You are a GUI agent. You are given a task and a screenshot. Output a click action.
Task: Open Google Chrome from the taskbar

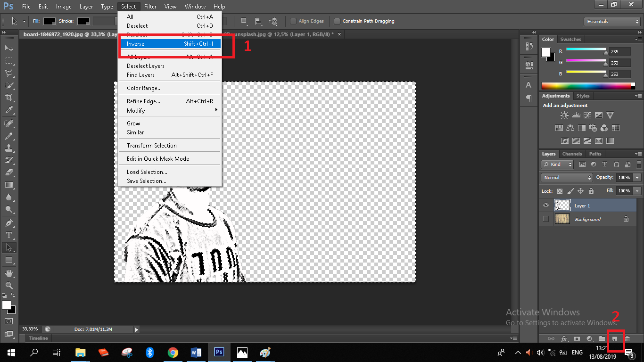173,352
